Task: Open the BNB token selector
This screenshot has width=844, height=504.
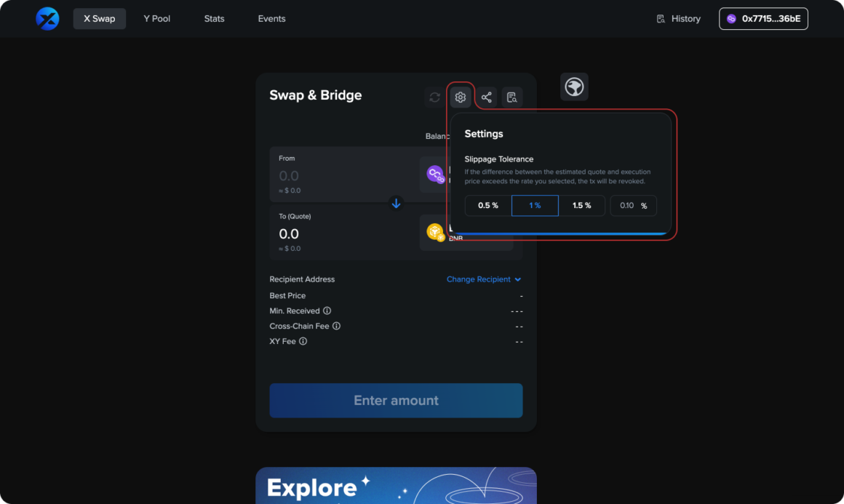Action: pos(466,232)
